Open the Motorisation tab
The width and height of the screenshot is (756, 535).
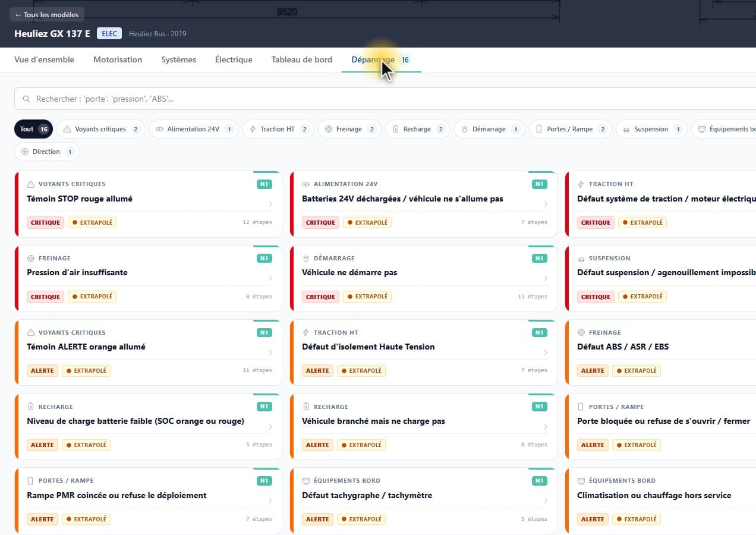coord(118,59)
